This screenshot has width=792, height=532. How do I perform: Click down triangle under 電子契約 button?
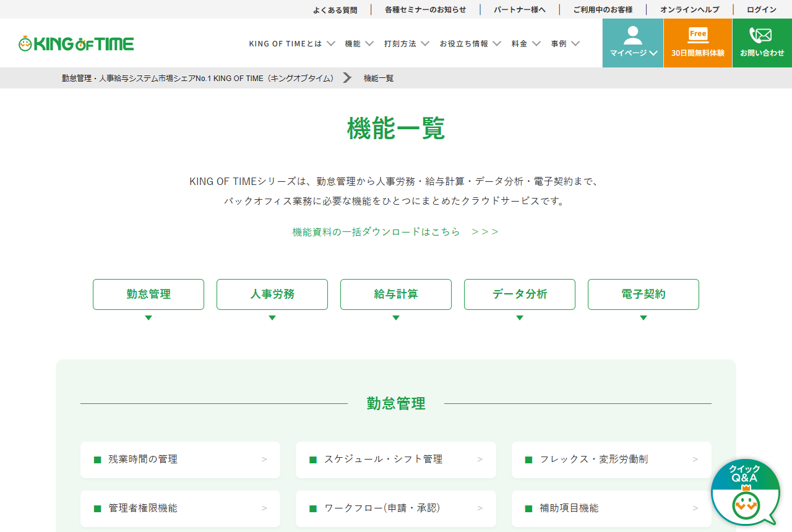pyautogui.click(x=643, y=318)
